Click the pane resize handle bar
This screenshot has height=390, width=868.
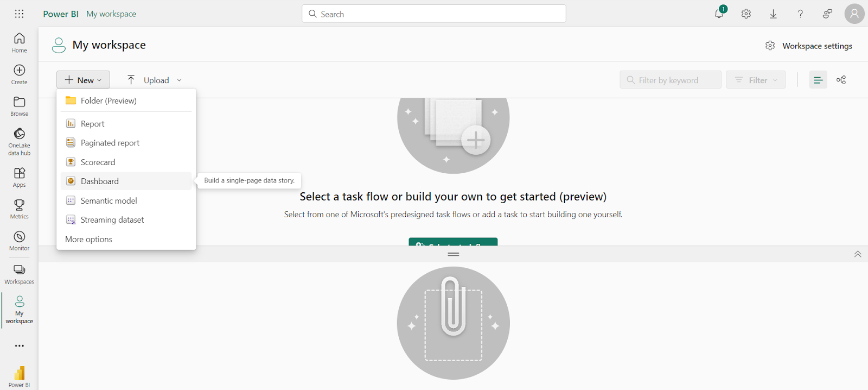point(454,254)
